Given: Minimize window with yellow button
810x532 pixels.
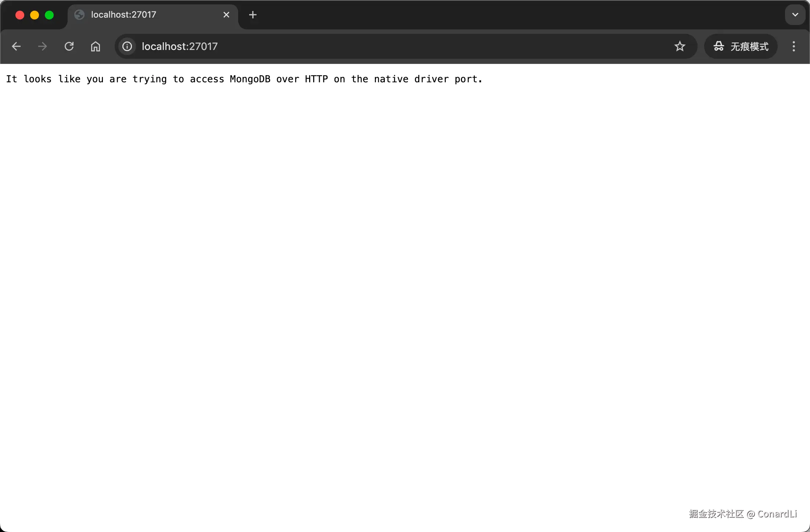Looking at the screenshot, I should click(x=35, y=15).
